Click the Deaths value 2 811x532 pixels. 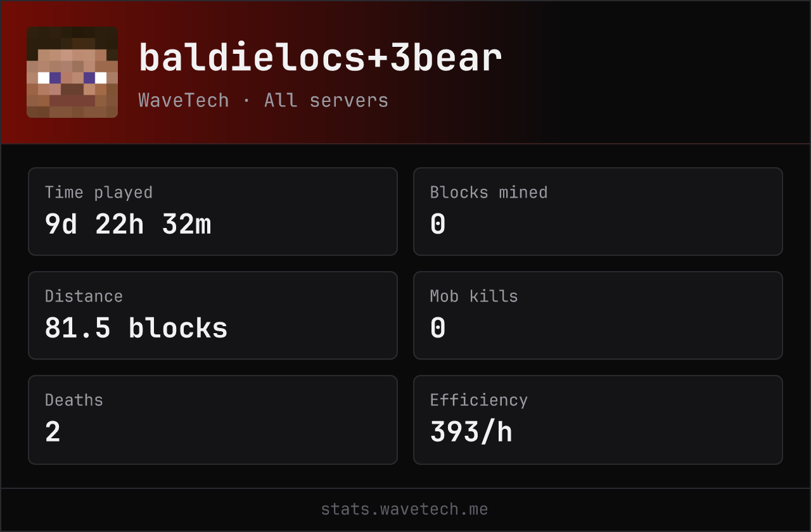click(x=53, y=432)
